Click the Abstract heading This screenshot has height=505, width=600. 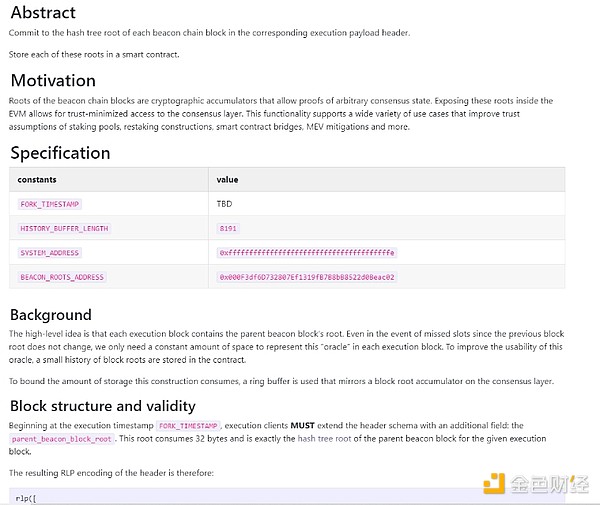[43, 13]
